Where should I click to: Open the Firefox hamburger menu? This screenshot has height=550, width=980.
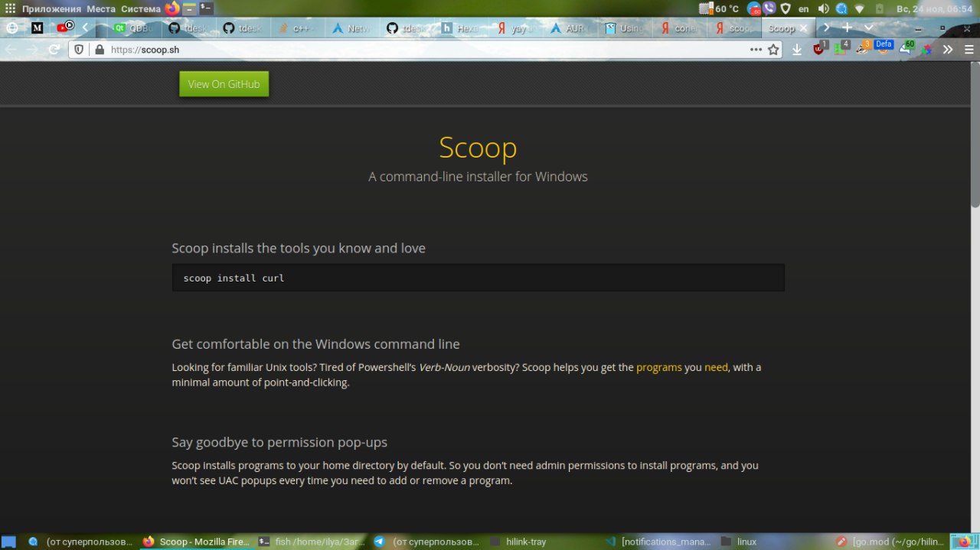click(x=968, y=49)
